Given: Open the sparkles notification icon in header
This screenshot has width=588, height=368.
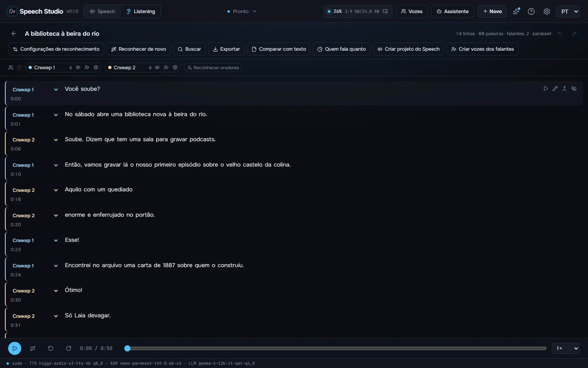Looking at the screenshot, I should point(516,11).
